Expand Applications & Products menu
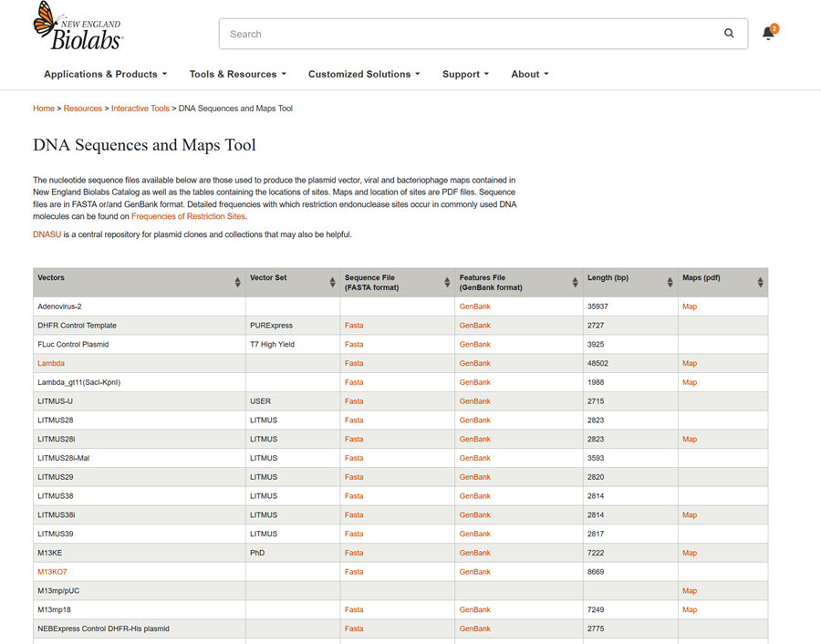The height and width of the screenshot is (644, 821). coord(105,74)
